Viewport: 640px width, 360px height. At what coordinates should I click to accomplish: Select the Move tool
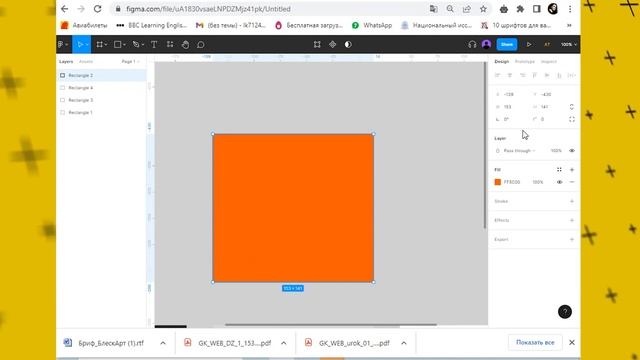click(80, 44)
